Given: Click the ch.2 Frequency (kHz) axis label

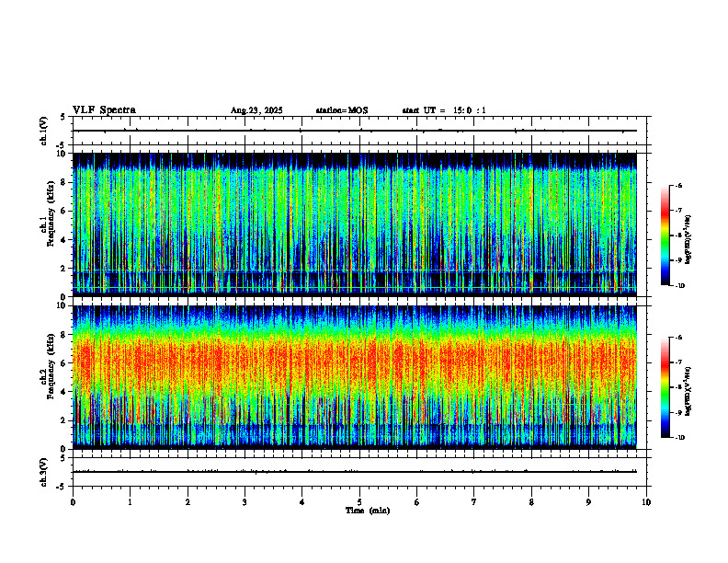Looking at the screenshot, I should (48, 366).
